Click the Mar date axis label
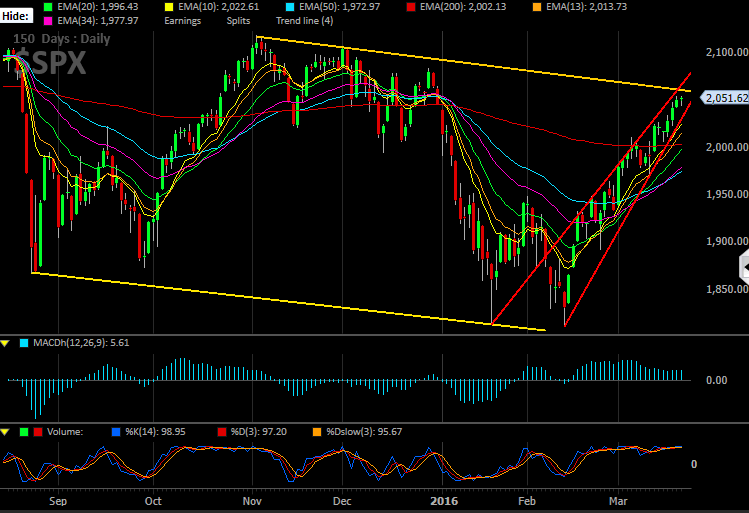 click(618, 501)
